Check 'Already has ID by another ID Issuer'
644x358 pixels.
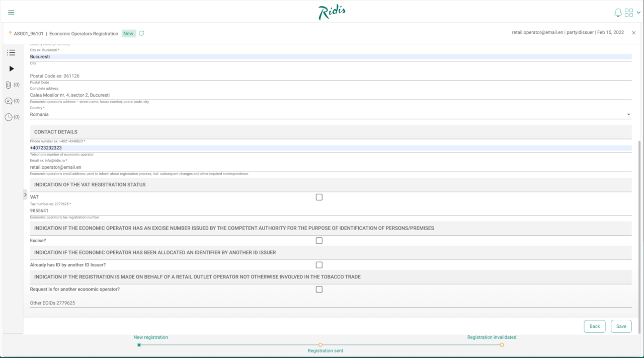pos(319,264)
